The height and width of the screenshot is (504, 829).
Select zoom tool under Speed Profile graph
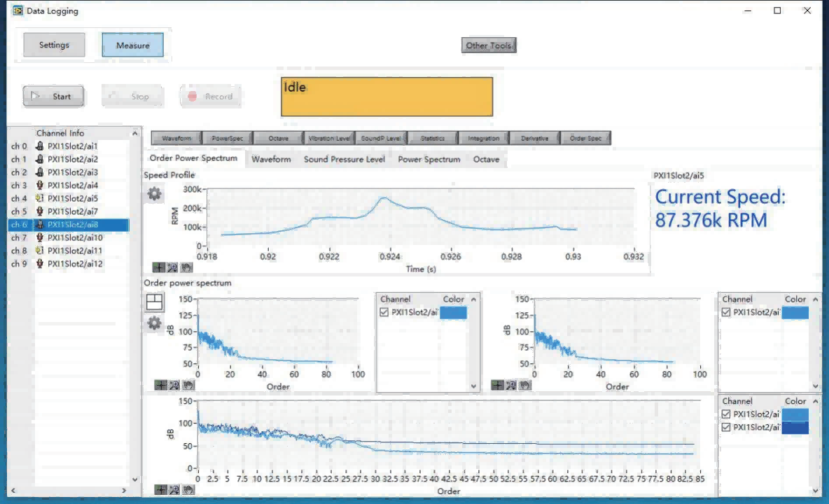[172, 267]
